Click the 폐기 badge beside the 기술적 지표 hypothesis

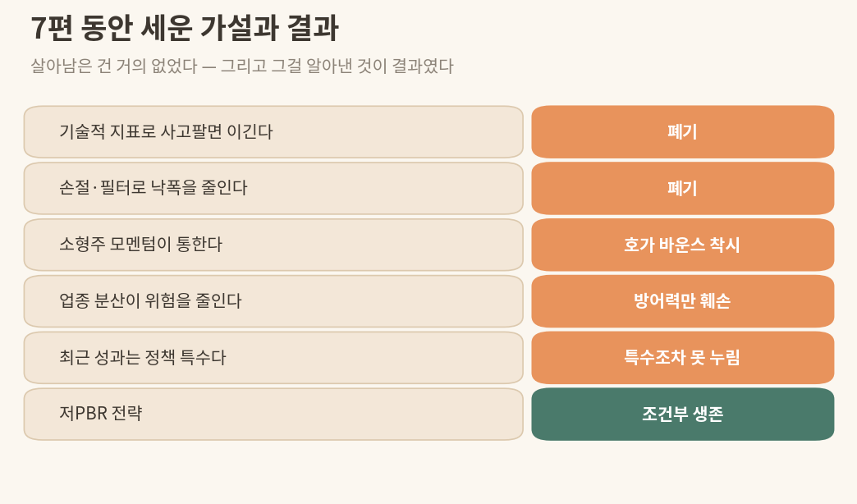(683, 131)
